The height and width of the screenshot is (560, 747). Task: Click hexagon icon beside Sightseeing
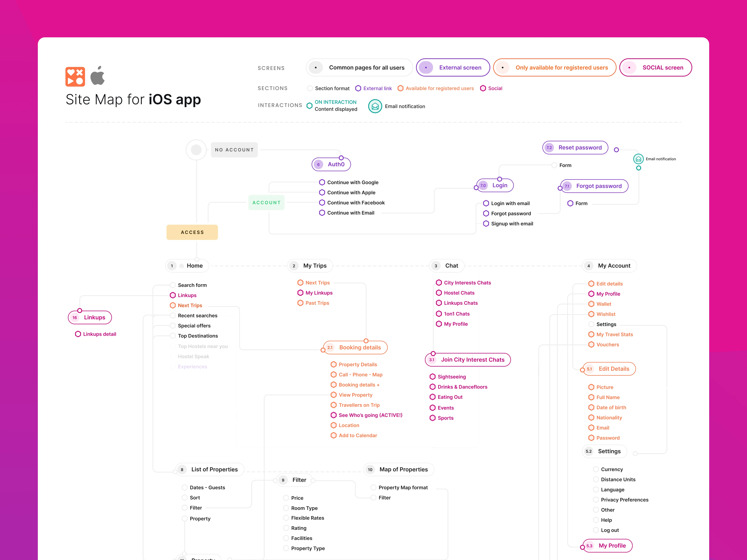coord(432,377)
